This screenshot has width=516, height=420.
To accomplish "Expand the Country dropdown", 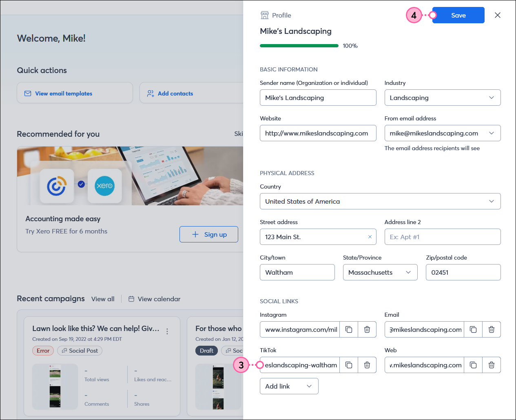I will point(380,201).
